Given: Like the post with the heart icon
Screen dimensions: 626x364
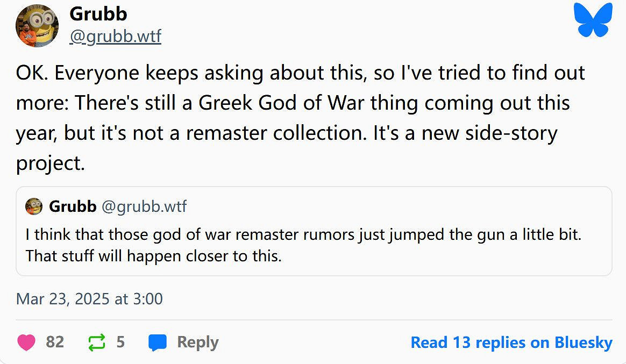Looking at the screenshot, I should pyautogui.click(x=26, y=342).
